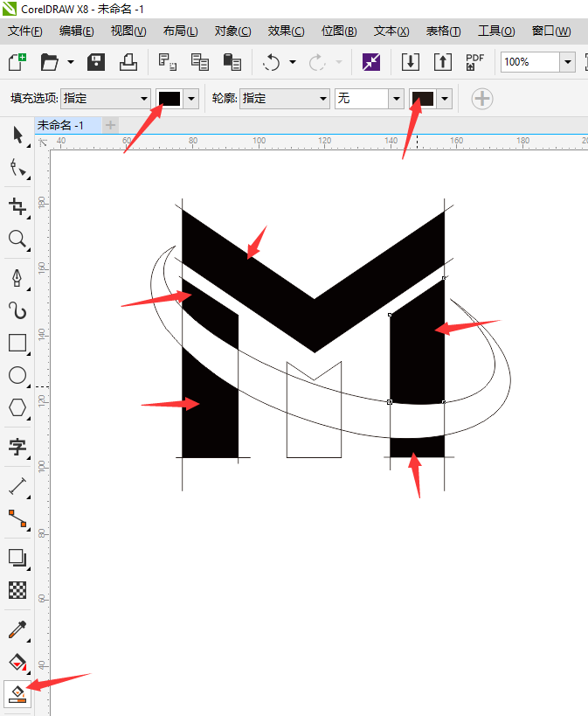The width and height of the screenshot is (588, 716).
Task: Expand the undo history dropdown arrow
Action: pos(292,62)
